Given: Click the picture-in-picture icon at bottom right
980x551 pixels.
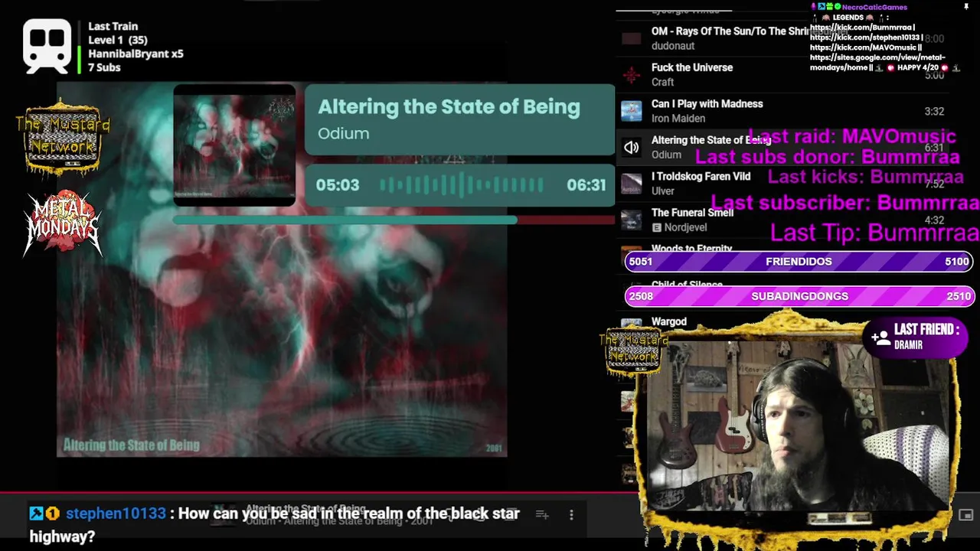Looking at the screenshot, I should click(x=966, y=515).
